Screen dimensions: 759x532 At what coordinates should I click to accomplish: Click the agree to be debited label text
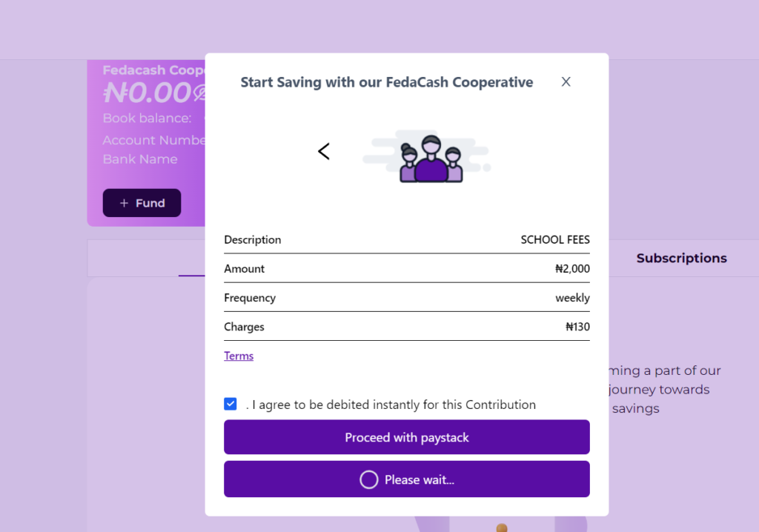click(x=393, y=405)
